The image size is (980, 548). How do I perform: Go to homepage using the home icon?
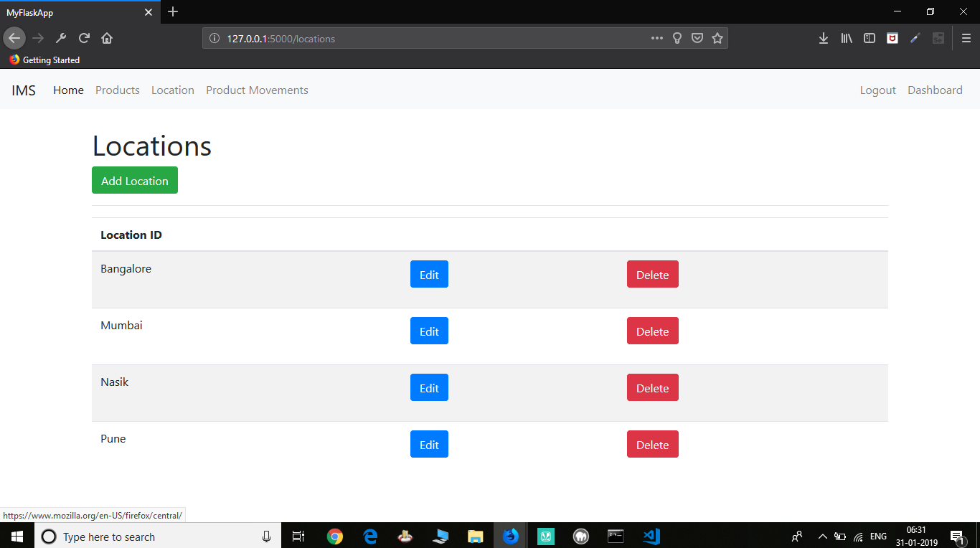(107, 38)
